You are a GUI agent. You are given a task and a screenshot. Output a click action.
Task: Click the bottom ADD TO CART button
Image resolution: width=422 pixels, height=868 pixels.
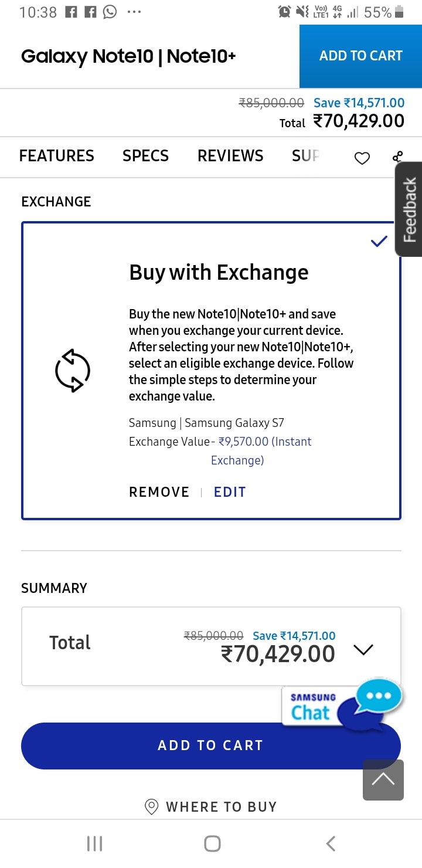211,745
